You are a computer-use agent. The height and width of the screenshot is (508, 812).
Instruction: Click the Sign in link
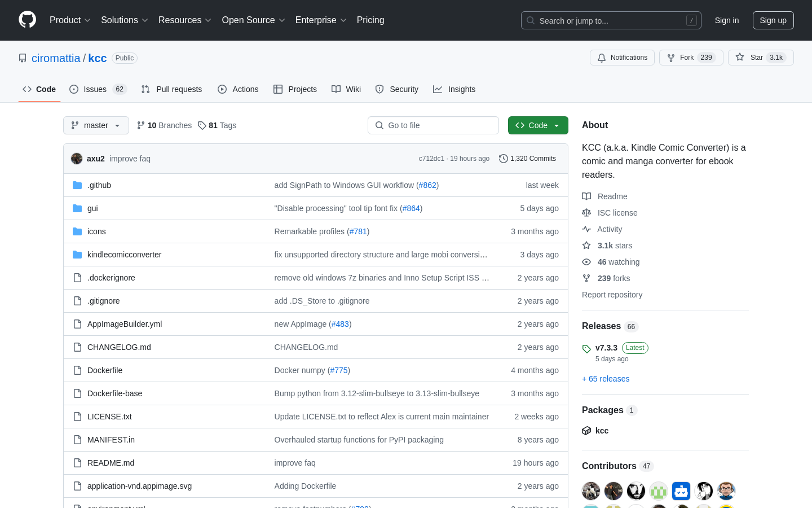pos(727,20)
